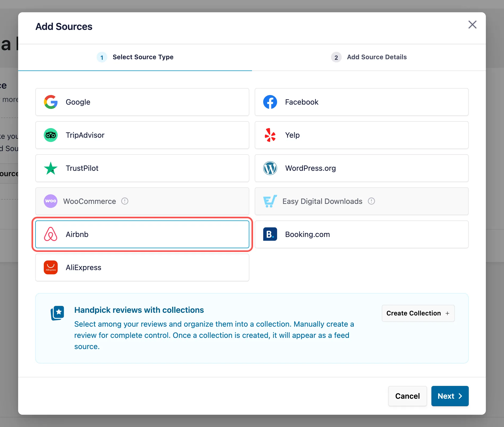Viewport: 504px width, 427px height.
Task: Click the chevron arrow on Next
Action: [460, 396]
